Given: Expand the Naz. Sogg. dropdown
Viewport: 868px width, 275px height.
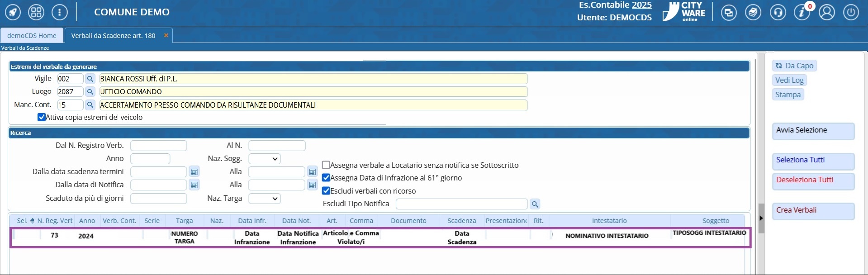Looking at the screenshot, I should click(265, 159).
